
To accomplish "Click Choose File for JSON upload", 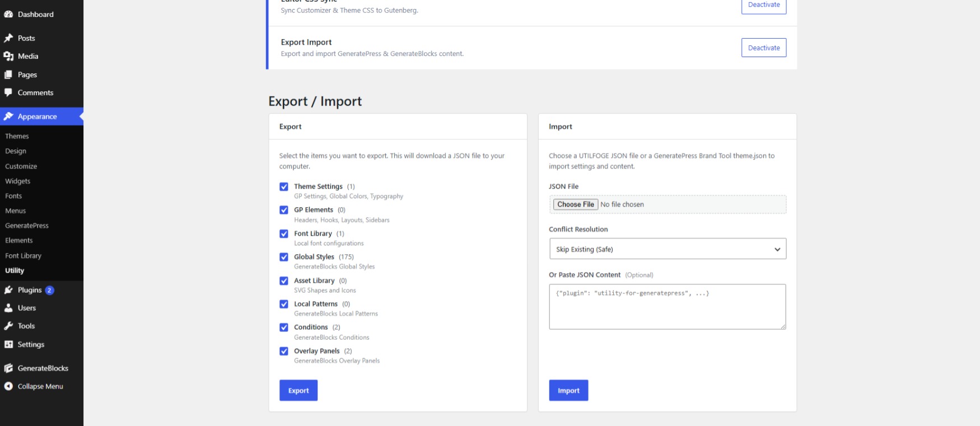I will pos(576,204).
